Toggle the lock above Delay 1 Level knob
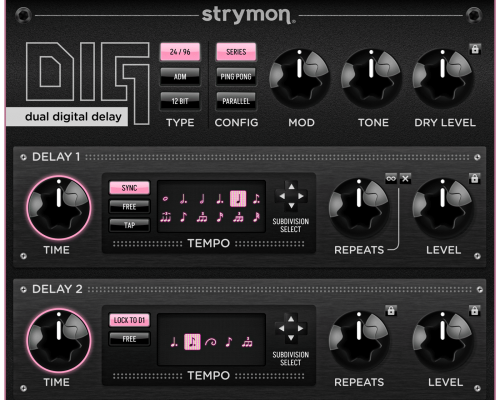The height and width of the screenshot is (400, 500). pos(475,178)
